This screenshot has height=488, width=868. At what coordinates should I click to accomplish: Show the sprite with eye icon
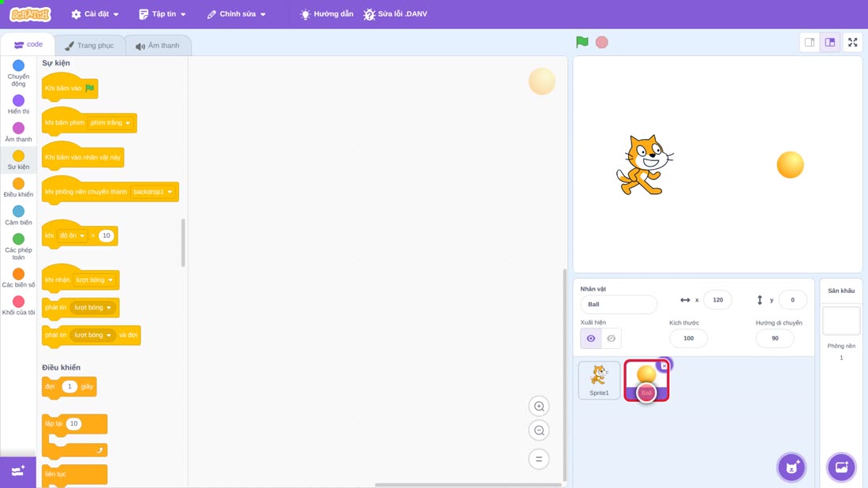pyautogui.click(x=591, y=339)
